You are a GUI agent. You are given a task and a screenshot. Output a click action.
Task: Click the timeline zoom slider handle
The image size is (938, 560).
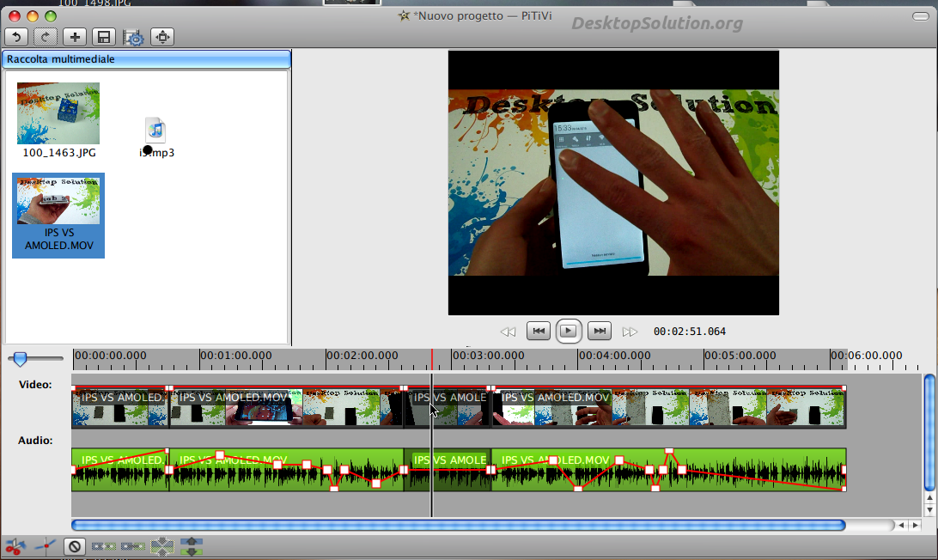[x=21, y=359]
